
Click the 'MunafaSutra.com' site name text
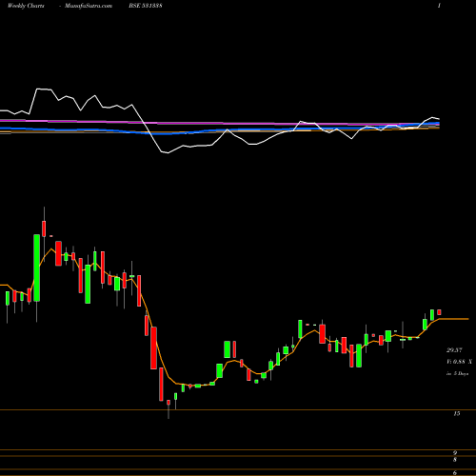[x=89, y=6]
